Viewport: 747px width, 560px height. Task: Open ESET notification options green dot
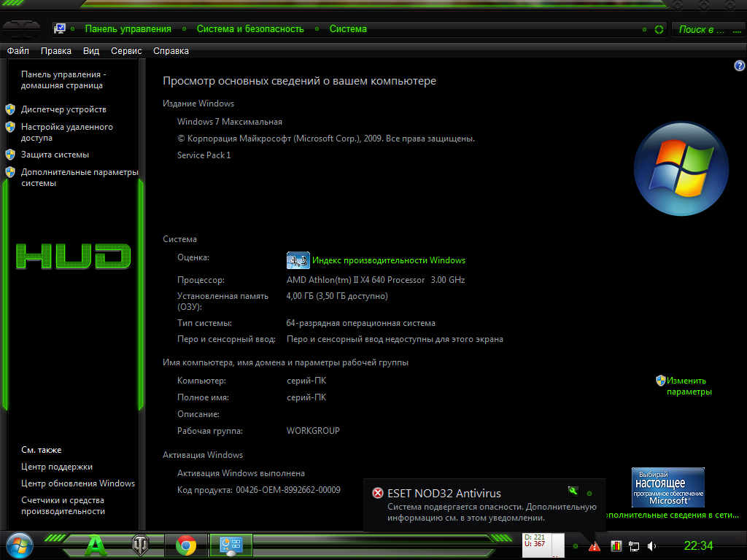click(589, 494)
